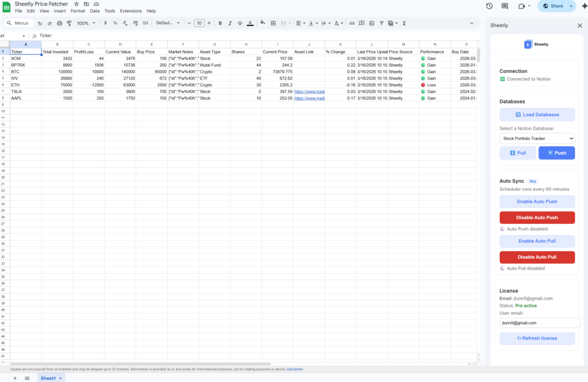Open the Share options dropdown arrow
The width and height of the screenshot is (588, 382).
coord(571,6)
